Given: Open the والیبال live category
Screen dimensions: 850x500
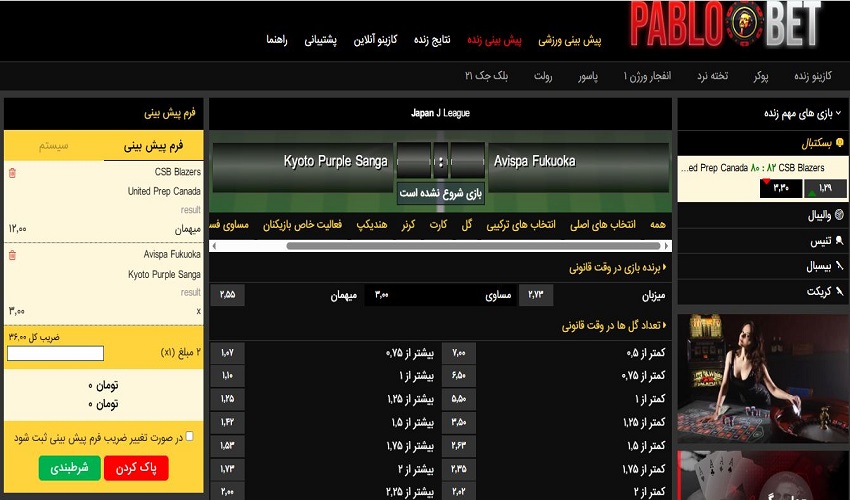Looking at the screenshot, I should 763,215.
